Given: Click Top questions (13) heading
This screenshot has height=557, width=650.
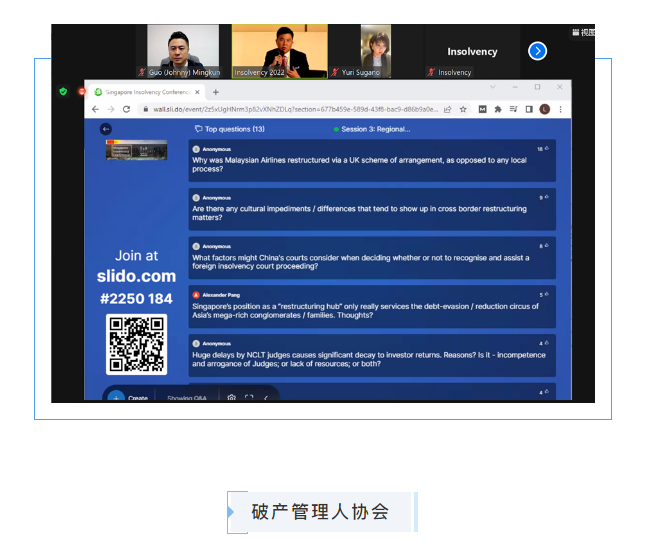Looking at the screenshot, I should [x=230, y=129].
